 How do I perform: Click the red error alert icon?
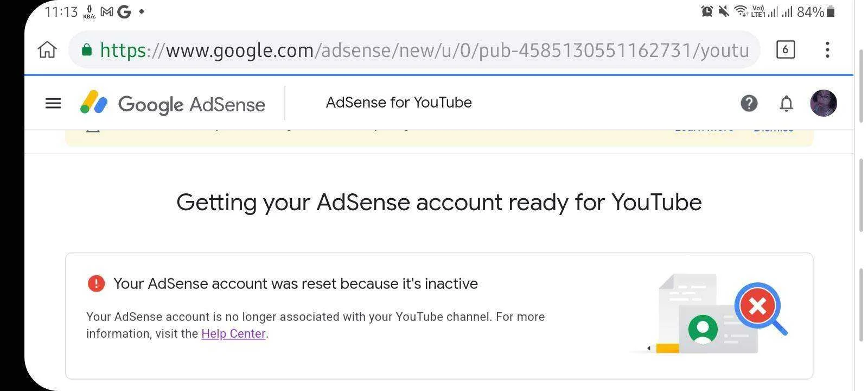pos(96,283)
